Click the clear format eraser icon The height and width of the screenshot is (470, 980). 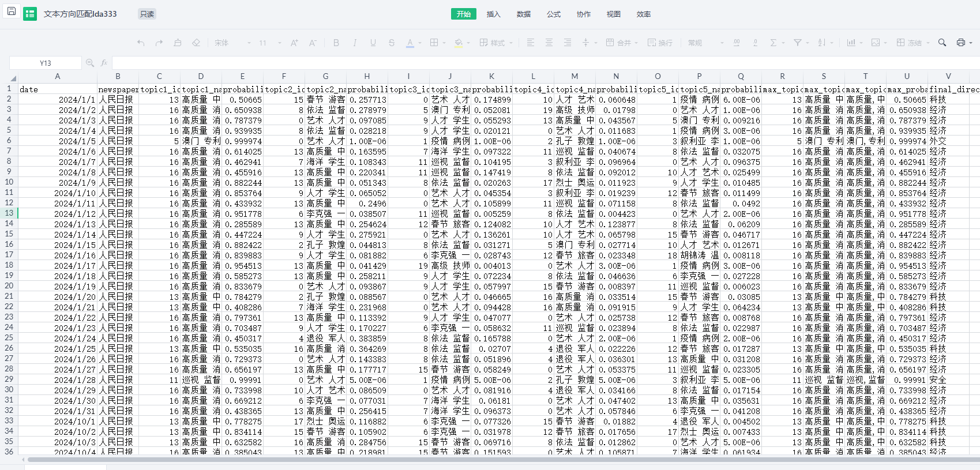(196, 43)
